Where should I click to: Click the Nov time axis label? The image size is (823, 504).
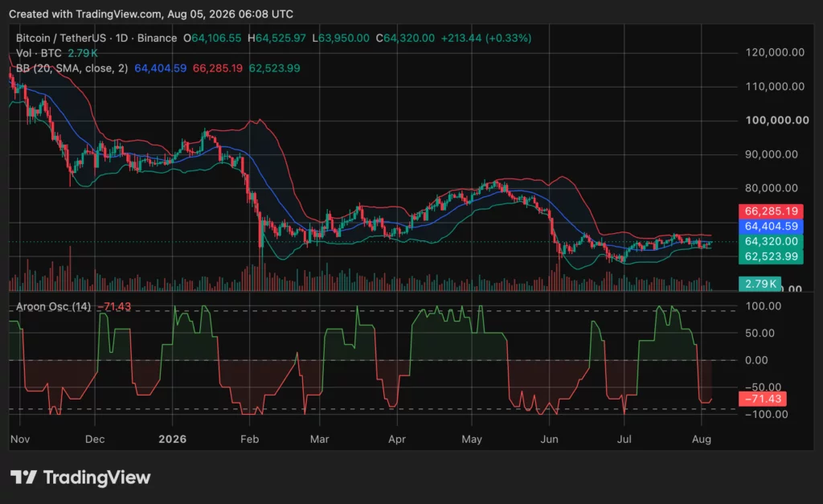[20, 439]
